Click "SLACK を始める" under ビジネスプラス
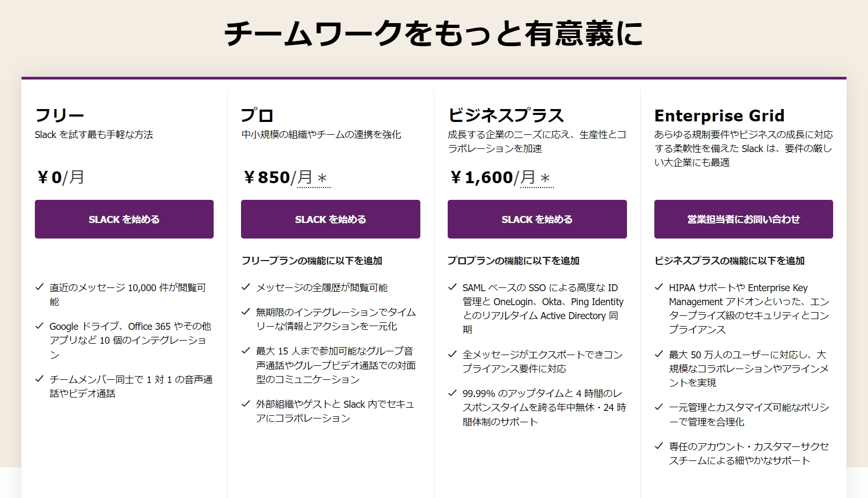Screen dimensions: 868x498 click(536, 219)
